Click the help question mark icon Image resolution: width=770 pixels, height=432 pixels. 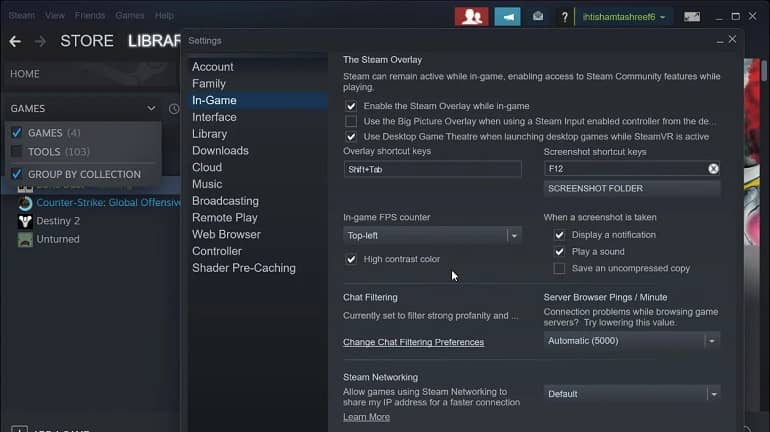564,17
